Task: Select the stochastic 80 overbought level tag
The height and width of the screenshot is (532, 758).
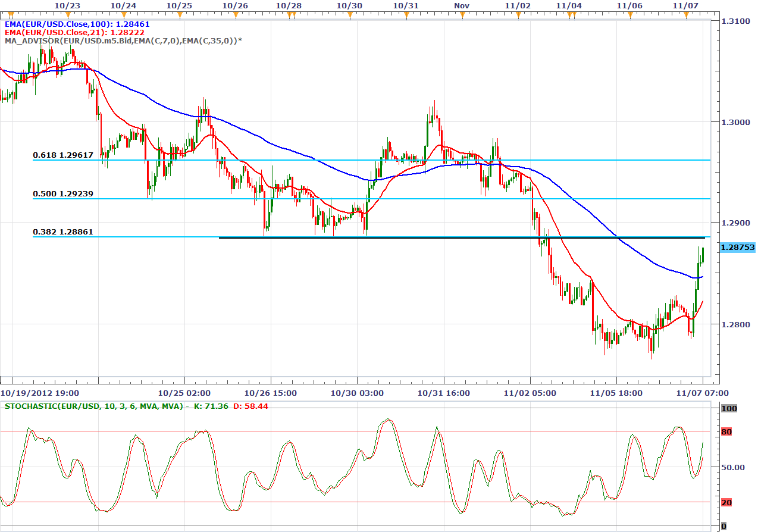Action: click(726, 431)
